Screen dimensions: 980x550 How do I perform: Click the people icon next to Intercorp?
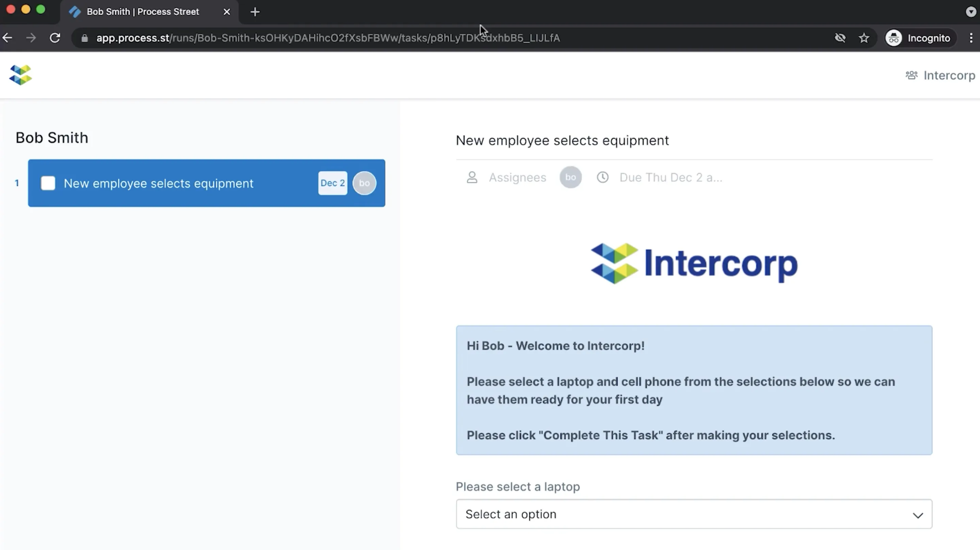(911, 75)
